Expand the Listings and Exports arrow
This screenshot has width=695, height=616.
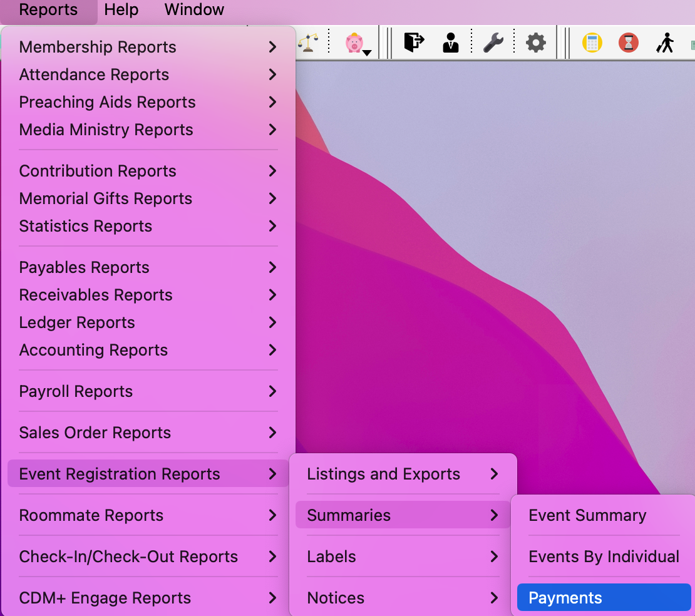(494, 474)
